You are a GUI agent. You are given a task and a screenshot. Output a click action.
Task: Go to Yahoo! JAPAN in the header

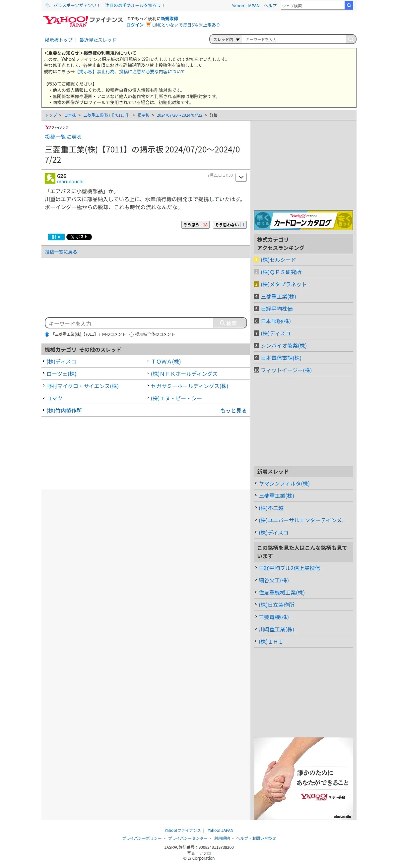point(245,6)
